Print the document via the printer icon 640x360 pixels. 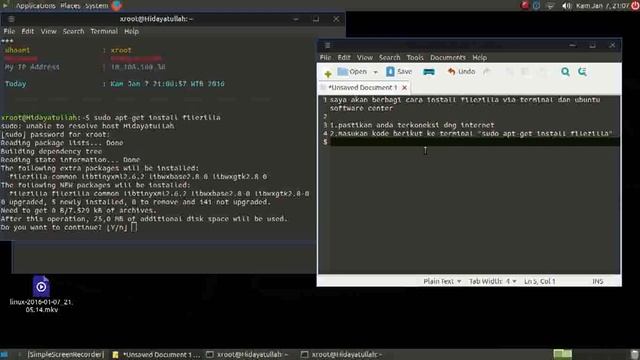[x=429, y=72]
